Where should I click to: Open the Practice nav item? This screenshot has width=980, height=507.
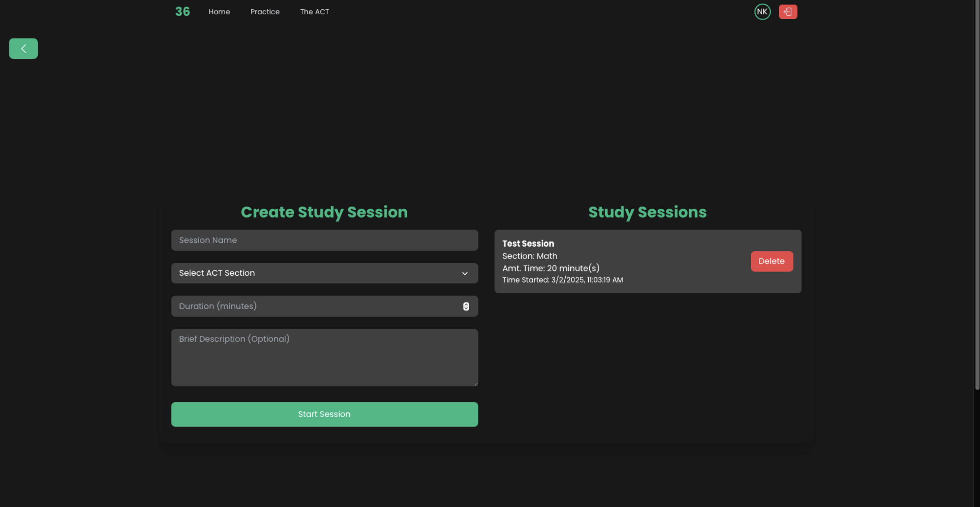[x=265, y=12]
